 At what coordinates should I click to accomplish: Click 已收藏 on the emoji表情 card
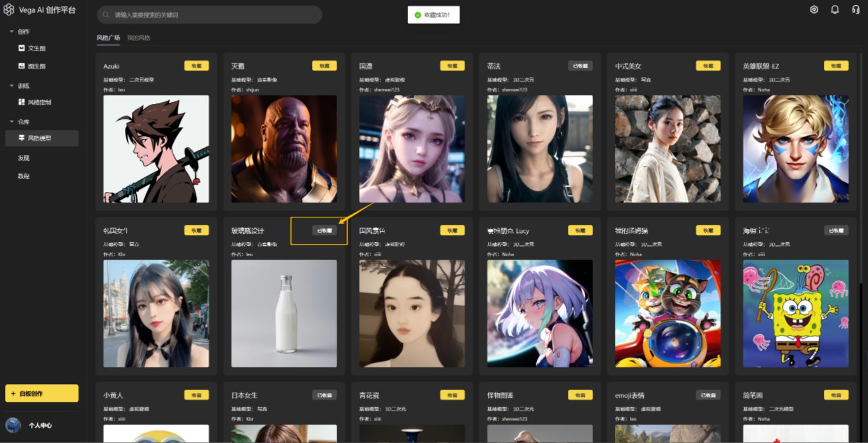[x=708, y=395]
